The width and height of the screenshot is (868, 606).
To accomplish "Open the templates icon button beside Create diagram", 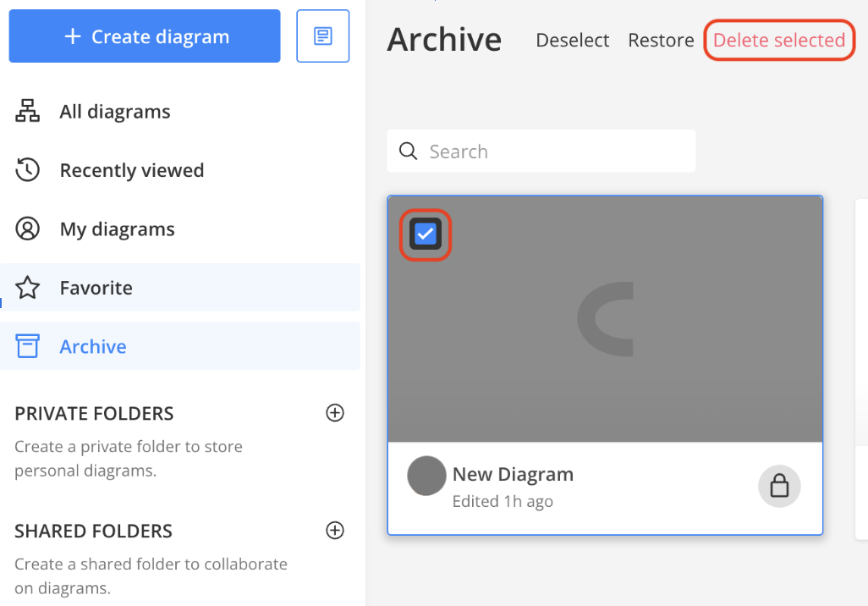I will click(322, 36).
